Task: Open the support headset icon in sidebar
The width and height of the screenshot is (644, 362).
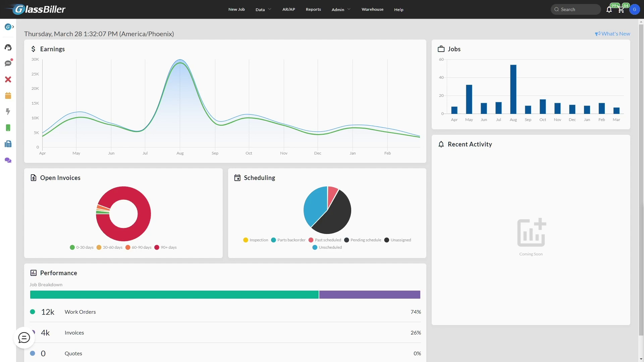Action: (x=8, y=47)
